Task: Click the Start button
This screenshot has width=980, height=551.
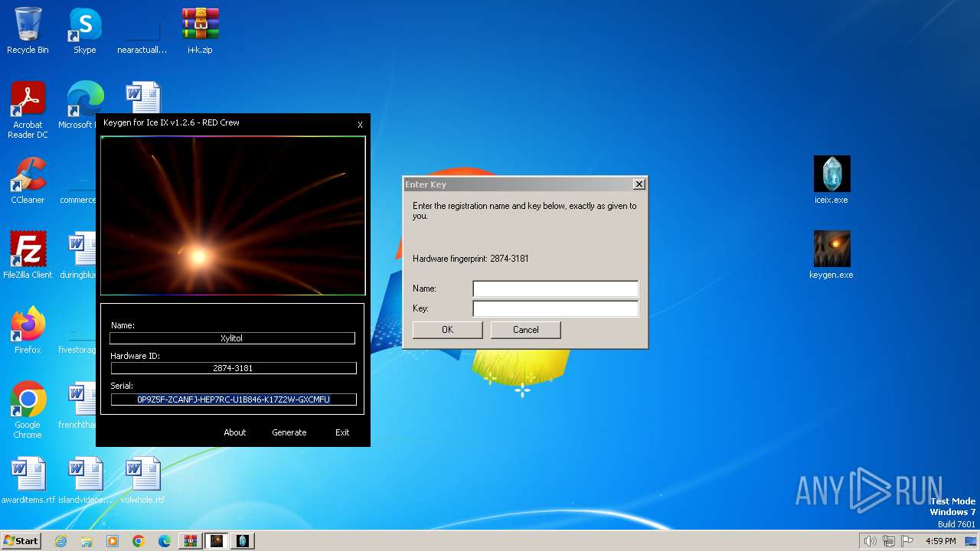Action: tap(21, 541)
